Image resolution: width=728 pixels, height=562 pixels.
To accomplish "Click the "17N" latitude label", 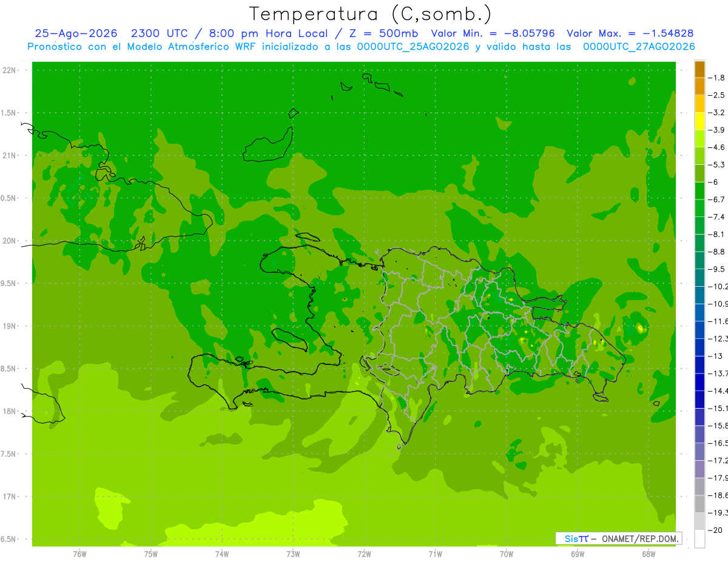I will point(10,497).
